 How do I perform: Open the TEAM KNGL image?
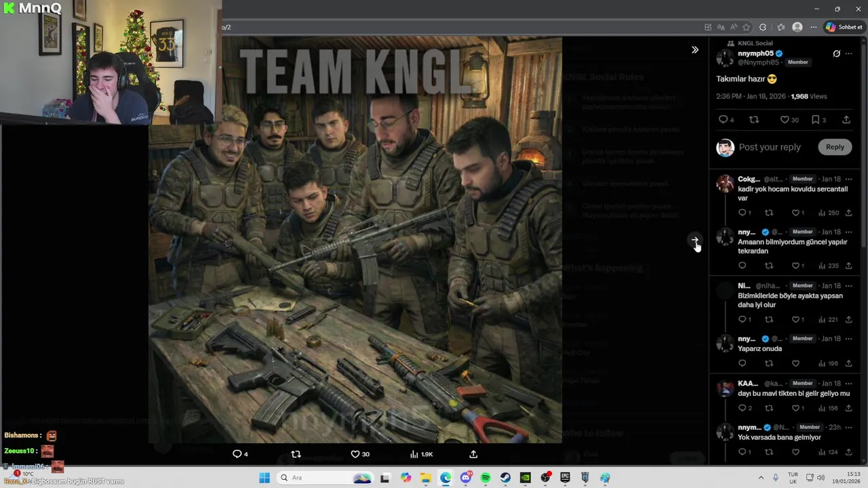point(355,240)
